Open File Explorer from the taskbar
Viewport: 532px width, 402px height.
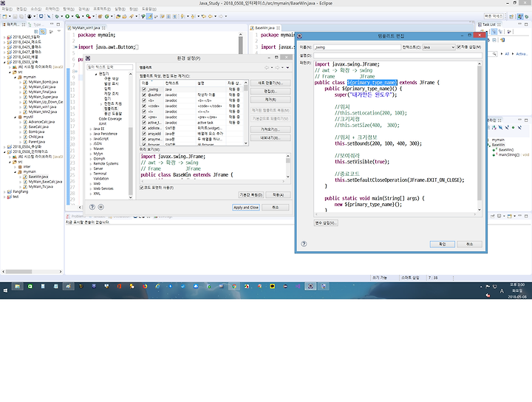17,287
